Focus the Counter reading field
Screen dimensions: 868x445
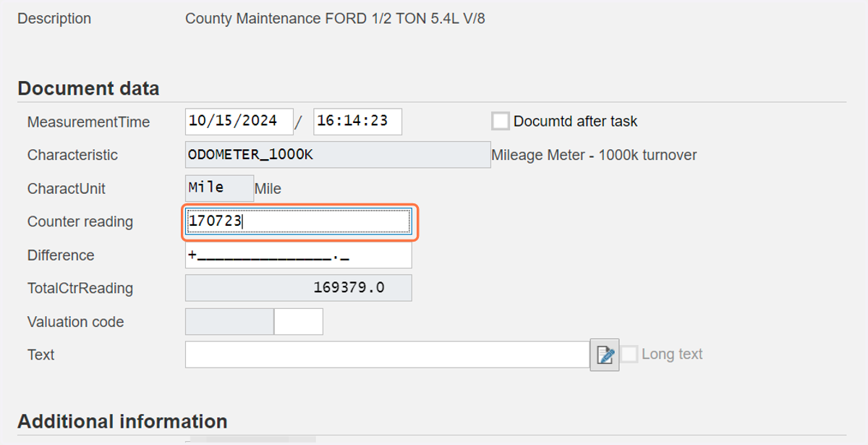(x=299, y=221)
